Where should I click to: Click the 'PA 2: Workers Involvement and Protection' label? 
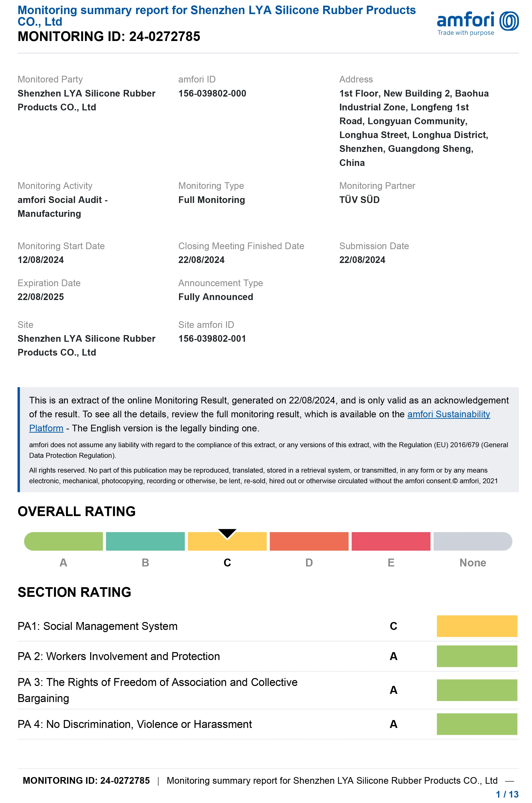click(119, 656)
